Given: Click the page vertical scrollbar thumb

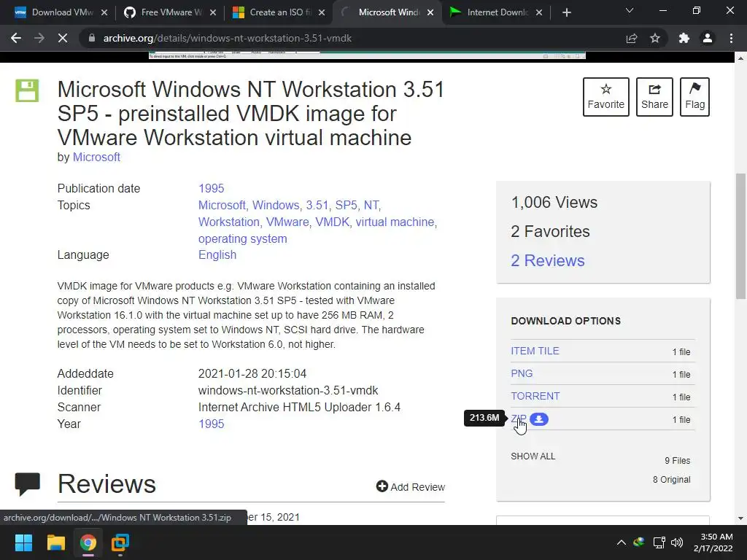Looking at the screenshot, I should point(740,236).
